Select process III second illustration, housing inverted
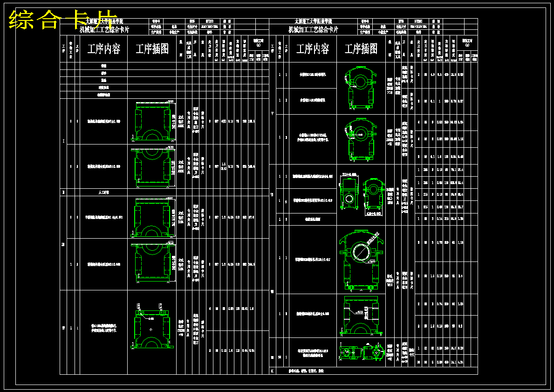Screen dimensions: 554x392 point(153,263)
